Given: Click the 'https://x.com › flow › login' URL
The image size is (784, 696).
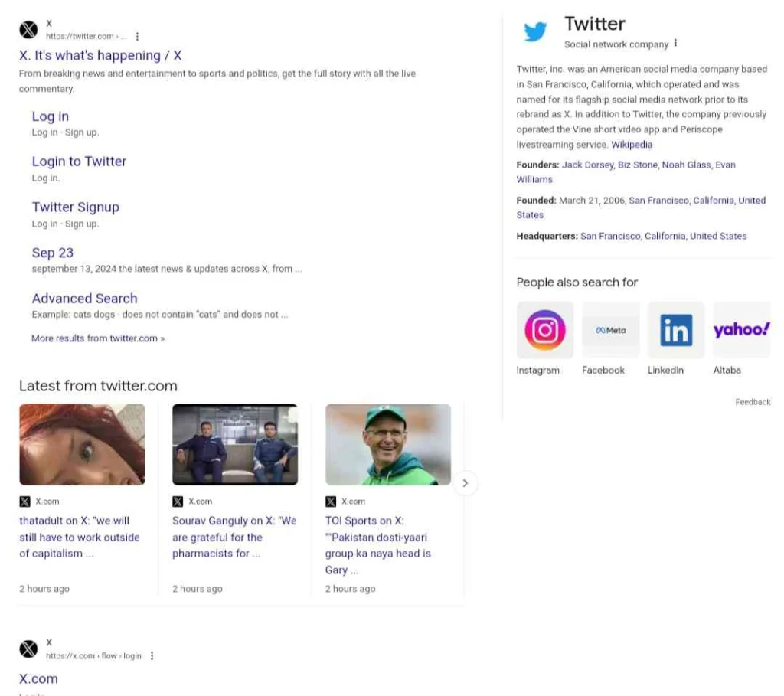Looking at the screenshot, I should point(93,656).
